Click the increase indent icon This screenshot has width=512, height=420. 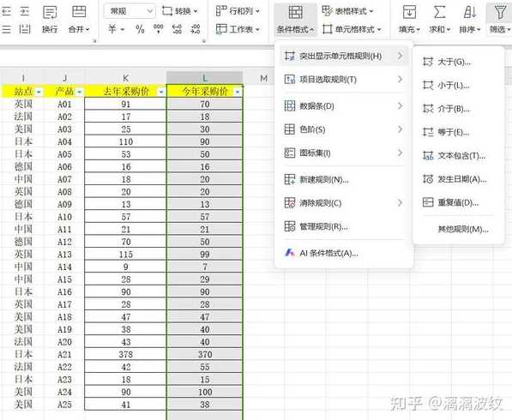(x=25, y=12)
